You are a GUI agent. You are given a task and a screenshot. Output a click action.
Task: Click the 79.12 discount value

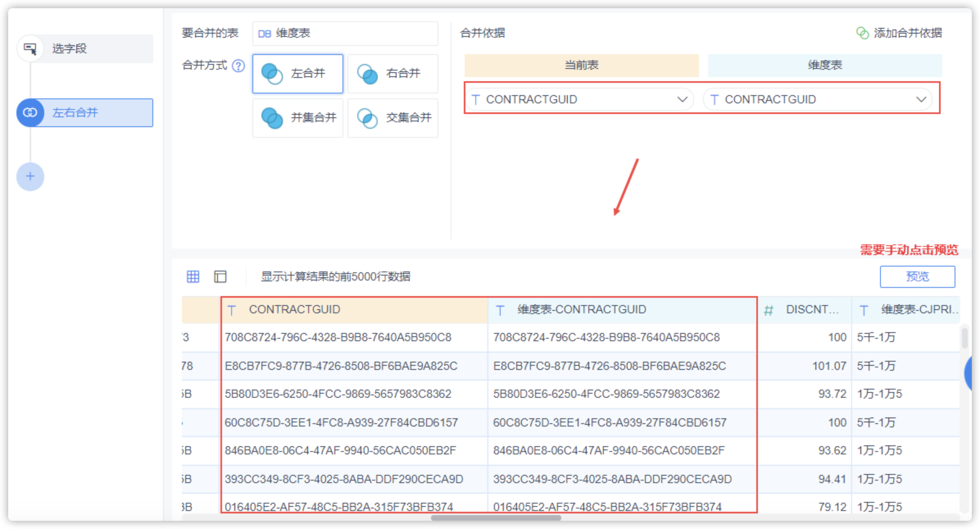(x=832, y=507)
